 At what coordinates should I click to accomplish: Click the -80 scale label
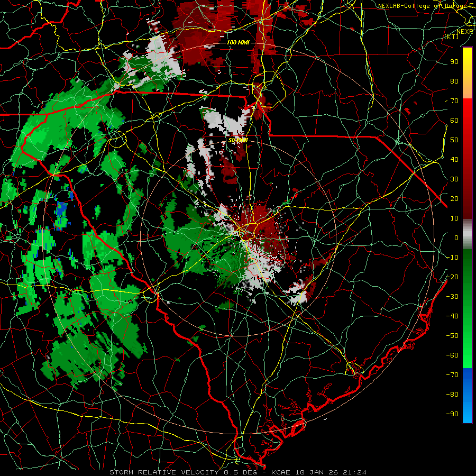point(452,395)
